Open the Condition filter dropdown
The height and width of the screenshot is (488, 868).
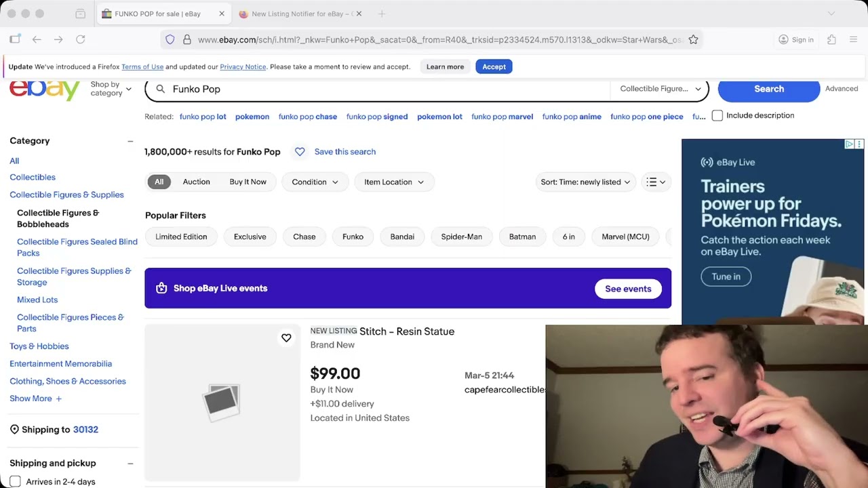coord(315,182)
